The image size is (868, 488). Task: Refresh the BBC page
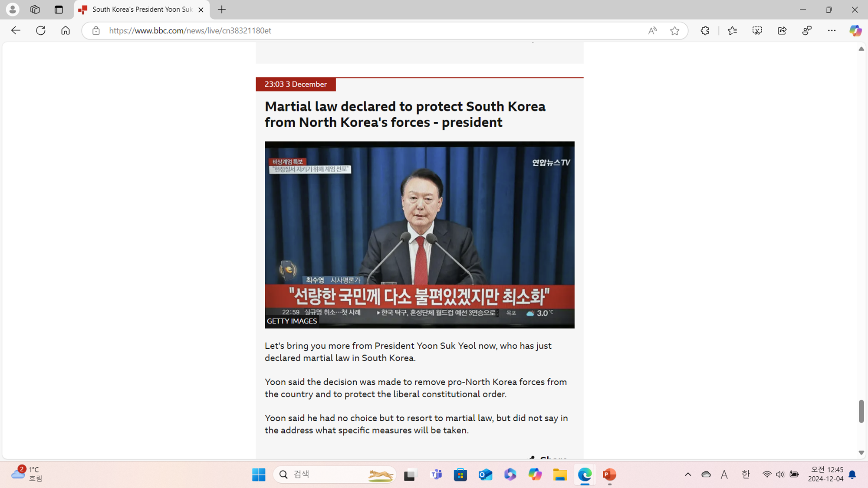(40, 30)
